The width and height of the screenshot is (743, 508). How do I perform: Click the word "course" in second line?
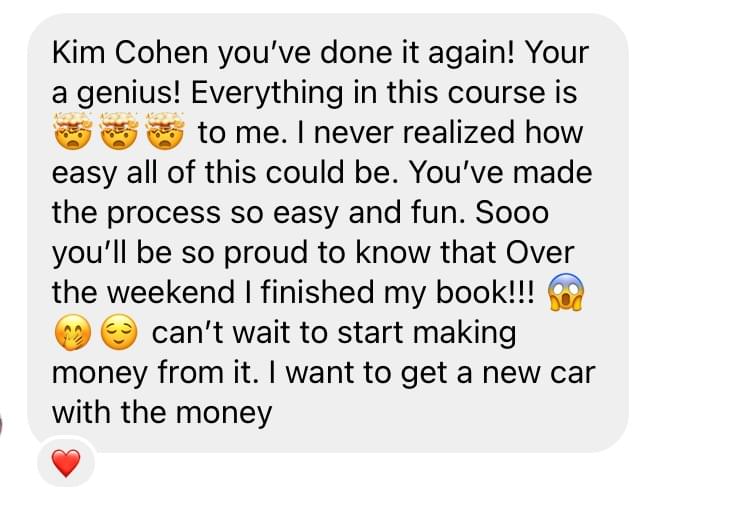pyautogui.click(x=496, y=92)
